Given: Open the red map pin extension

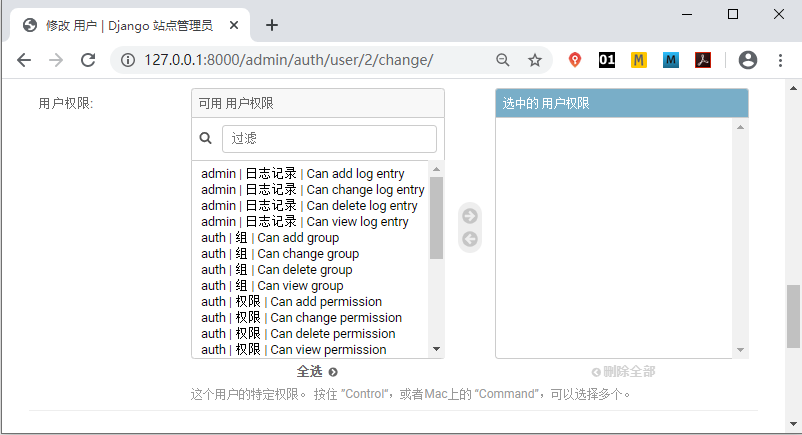Looking at the screenshot, I should [x=575, y=60].
